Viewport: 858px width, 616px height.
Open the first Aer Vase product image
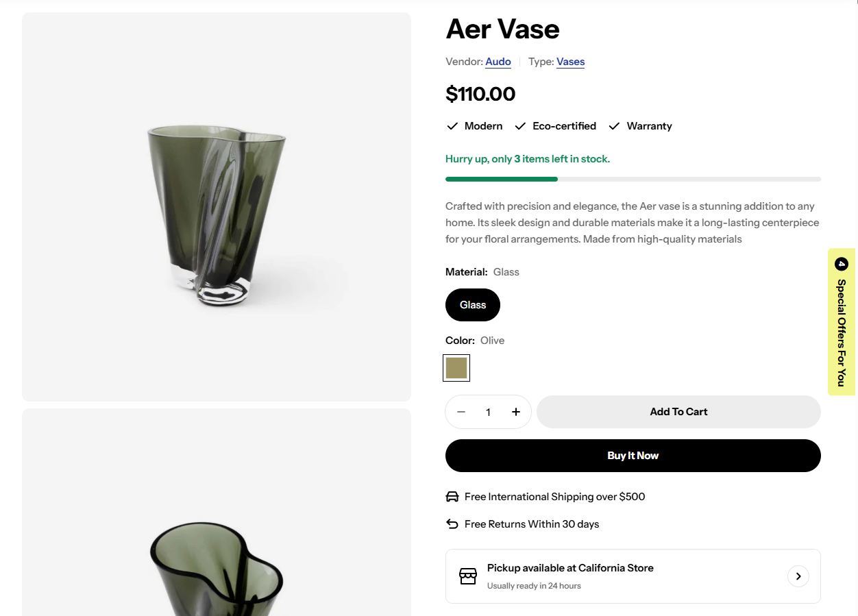click(x=217, y=207)
